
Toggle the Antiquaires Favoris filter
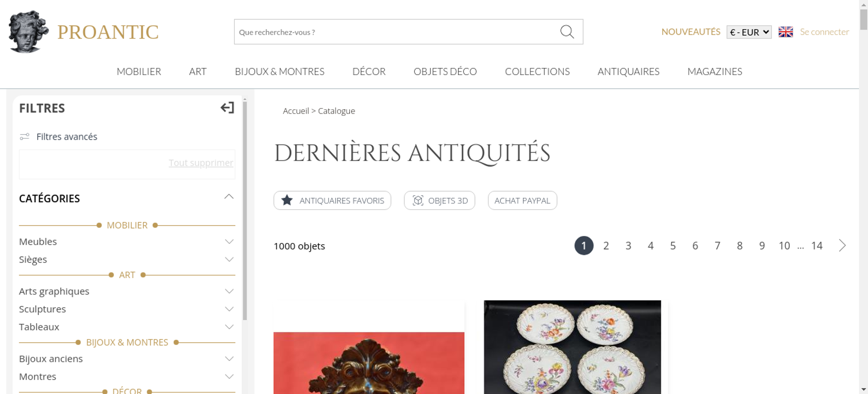[x=332, y=200]
